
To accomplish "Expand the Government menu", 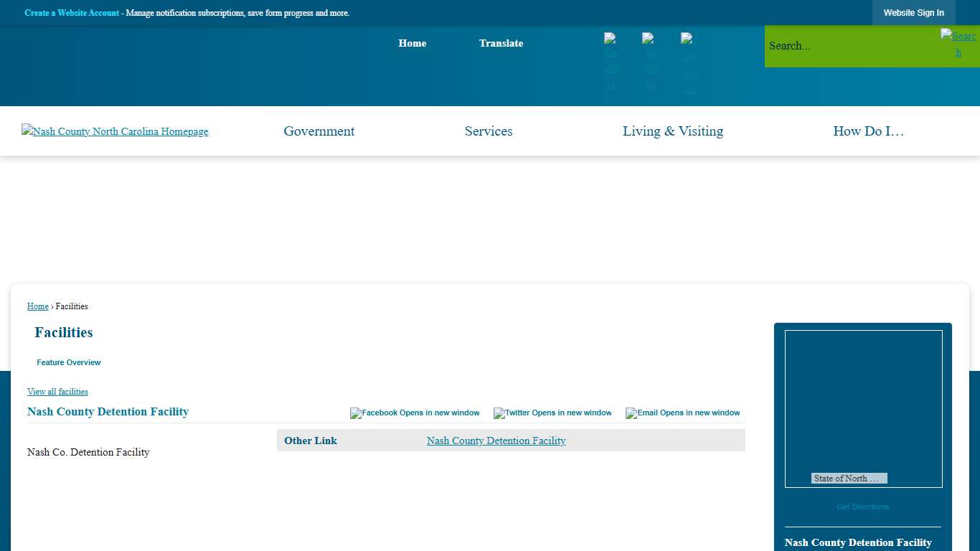I will (319, 131).
